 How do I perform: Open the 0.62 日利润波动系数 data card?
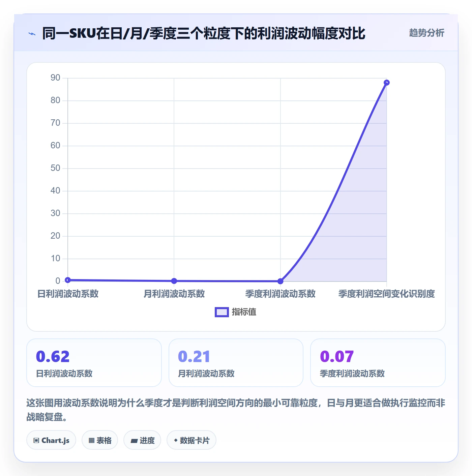[94, 363]
